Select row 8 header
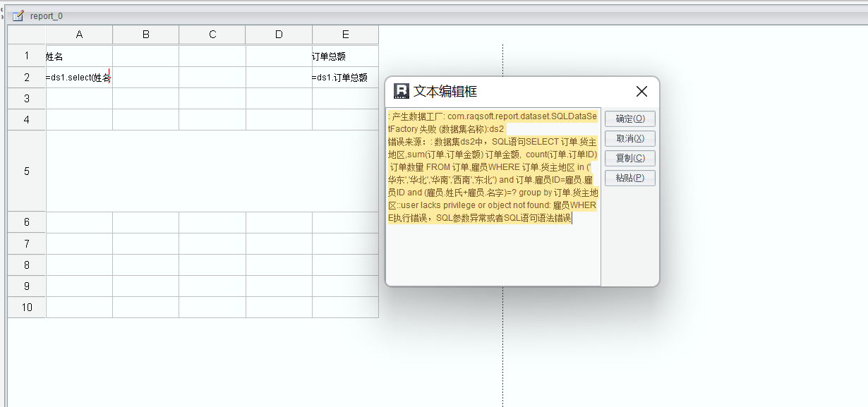The height and width of the screenshot is (407, 868). pos(27,265)
